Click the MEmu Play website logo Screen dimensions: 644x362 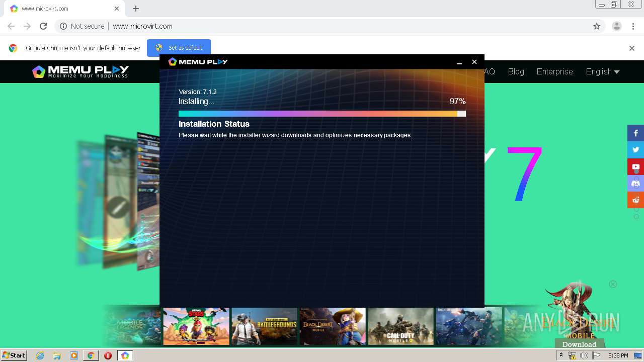tap(80, 71)
